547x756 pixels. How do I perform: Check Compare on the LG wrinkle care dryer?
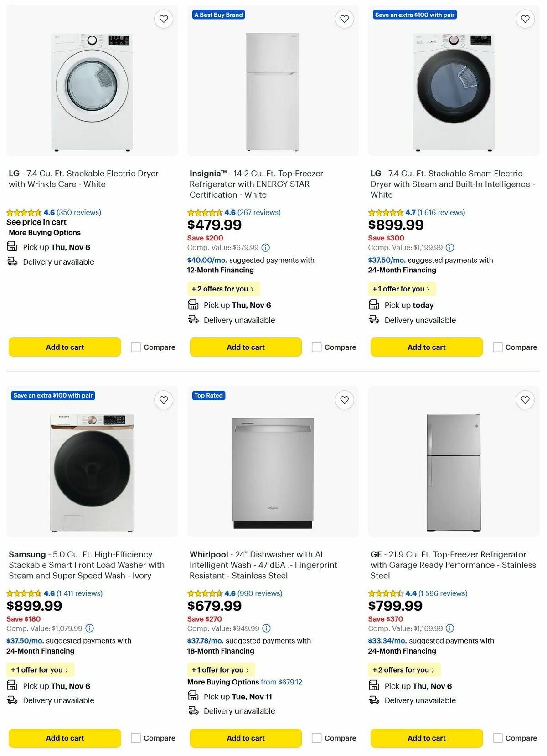pos(136,347)
